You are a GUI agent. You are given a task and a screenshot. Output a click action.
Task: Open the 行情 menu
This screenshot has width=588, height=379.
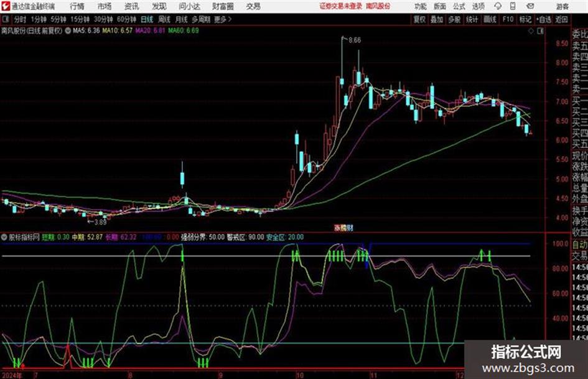point(77,6)
